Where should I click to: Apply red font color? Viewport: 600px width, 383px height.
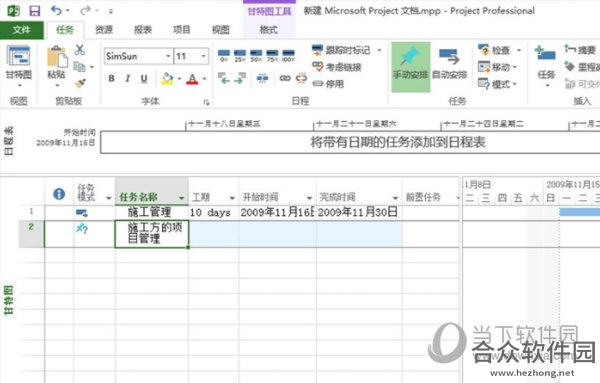pos(192,79)
